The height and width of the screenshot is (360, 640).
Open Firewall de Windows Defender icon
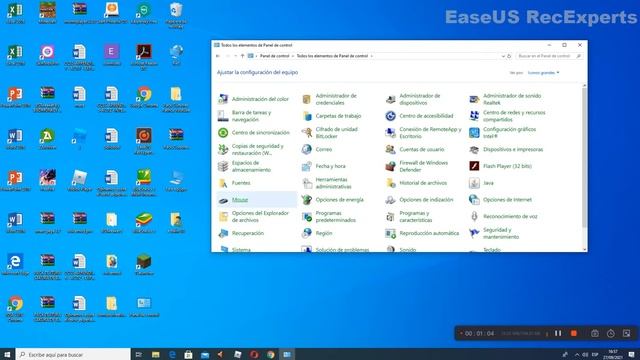(391, 166)
